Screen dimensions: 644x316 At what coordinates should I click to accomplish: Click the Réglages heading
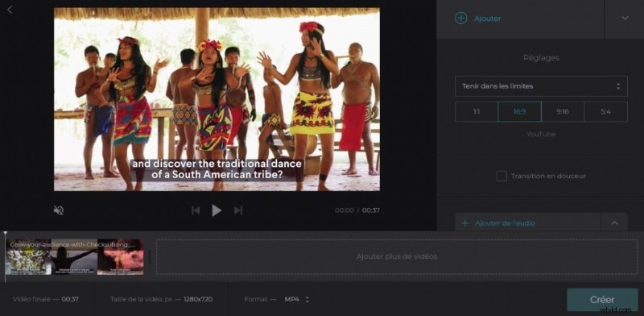pos(541,58)
